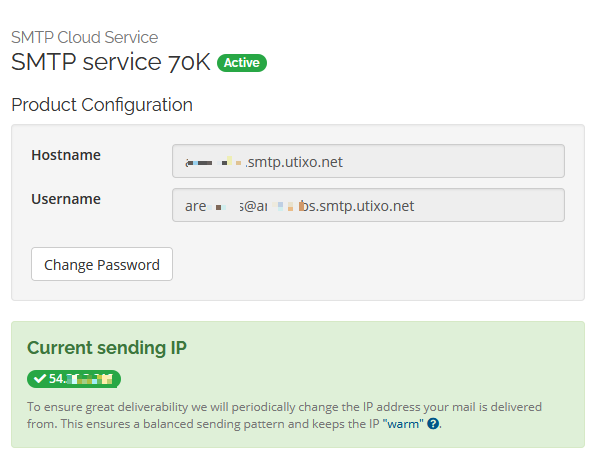
Task: Click the checkmark icon in IP badge
Action: pos(40,379)
